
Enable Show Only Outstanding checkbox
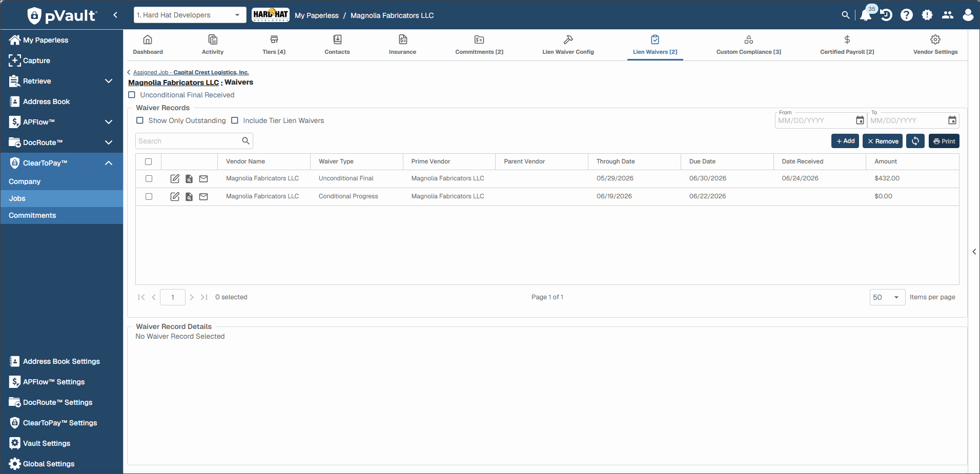tap(140, 120)
